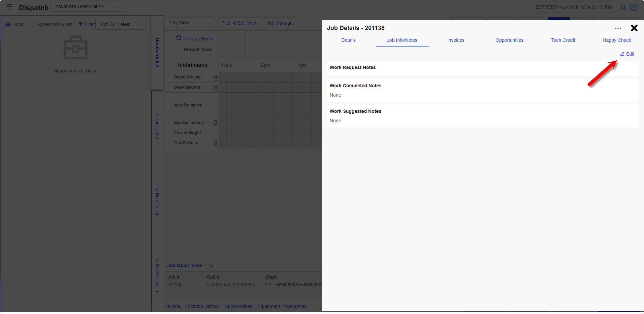
Task: Click the Filter funnel icon
Action: coord(80,24)
